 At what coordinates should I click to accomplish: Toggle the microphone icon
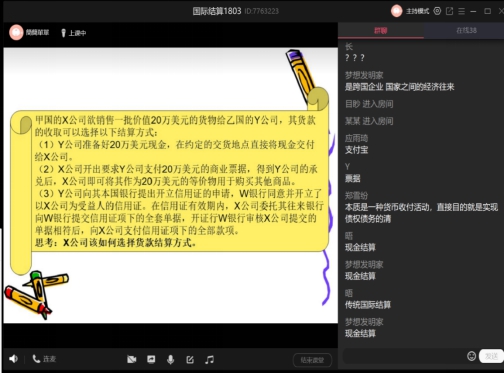[170, 359]
